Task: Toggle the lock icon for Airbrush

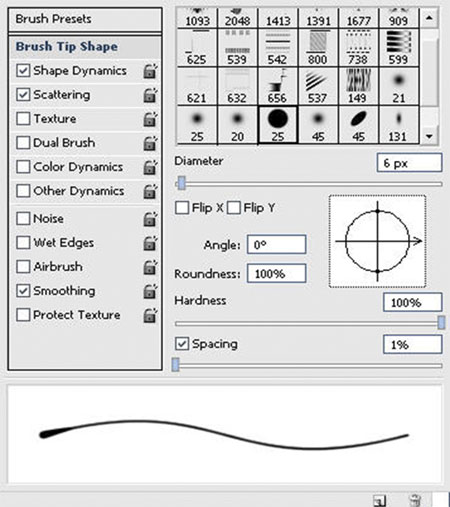Action: pos(150,267)
